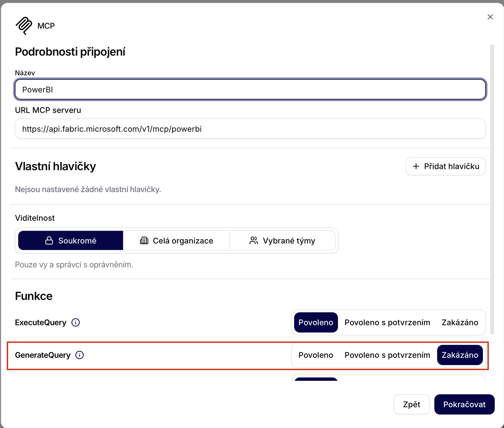Viewport: 504px width, 428px height.
Task: Click the Podrobnosti připojení heading
Action: click(x=70, y=52)
